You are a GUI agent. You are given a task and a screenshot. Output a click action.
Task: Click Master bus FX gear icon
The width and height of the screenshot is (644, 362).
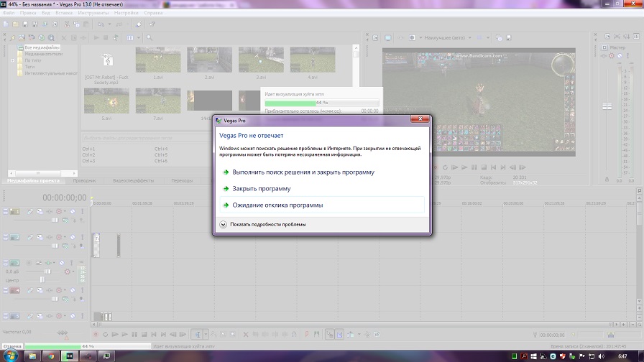point(612,55)
